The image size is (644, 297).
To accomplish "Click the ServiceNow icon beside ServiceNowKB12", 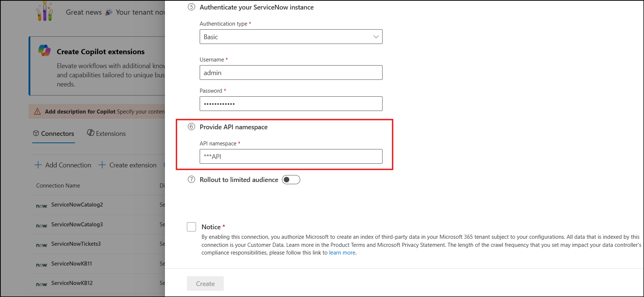I will click(42, 284).
